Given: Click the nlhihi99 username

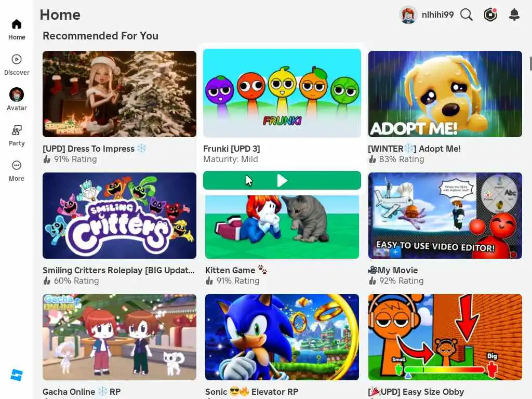Looking at the screenshot, I should [x=437, y=15].
